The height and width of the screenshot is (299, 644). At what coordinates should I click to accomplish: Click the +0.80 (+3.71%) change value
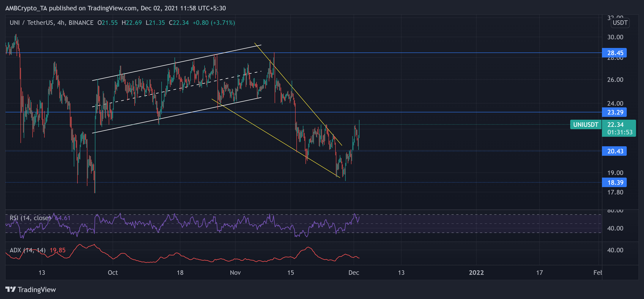click(214, 23)
